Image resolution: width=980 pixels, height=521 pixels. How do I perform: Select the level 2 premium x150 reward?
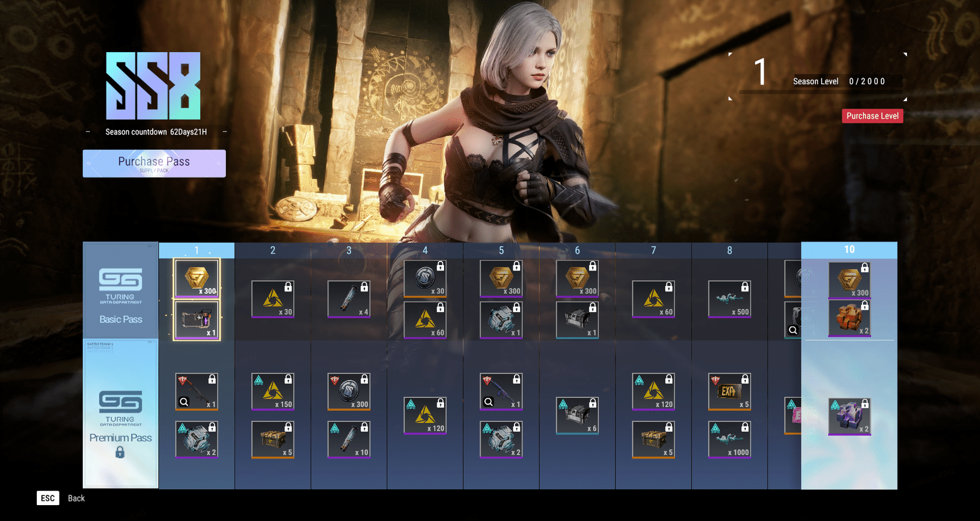273,392
